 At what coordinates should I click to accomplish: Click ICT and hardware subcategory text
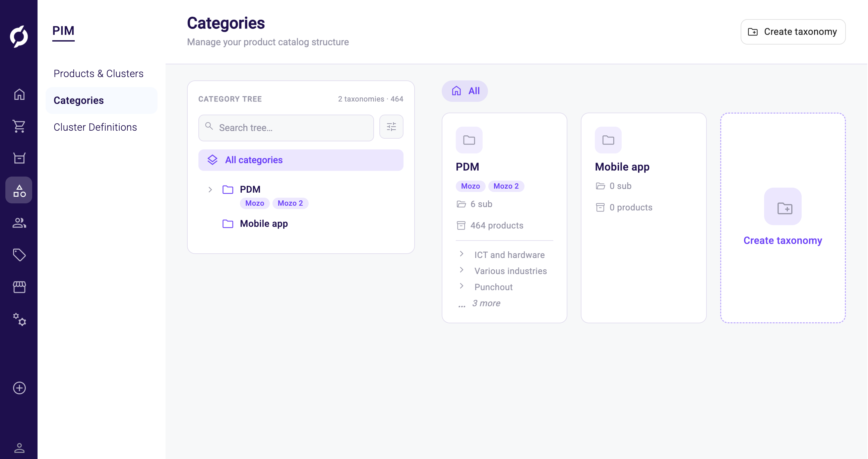[509, 255]
